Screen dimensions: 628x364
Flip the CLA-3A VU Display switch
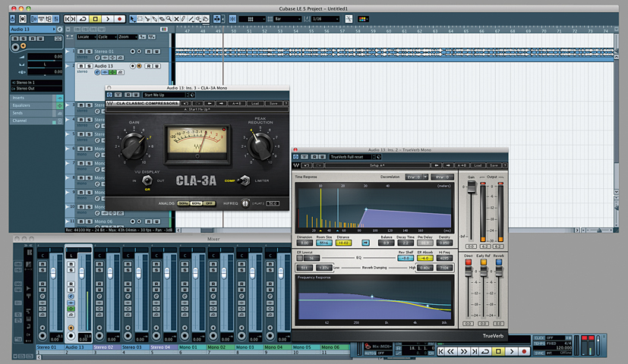(x=147, y=180)
